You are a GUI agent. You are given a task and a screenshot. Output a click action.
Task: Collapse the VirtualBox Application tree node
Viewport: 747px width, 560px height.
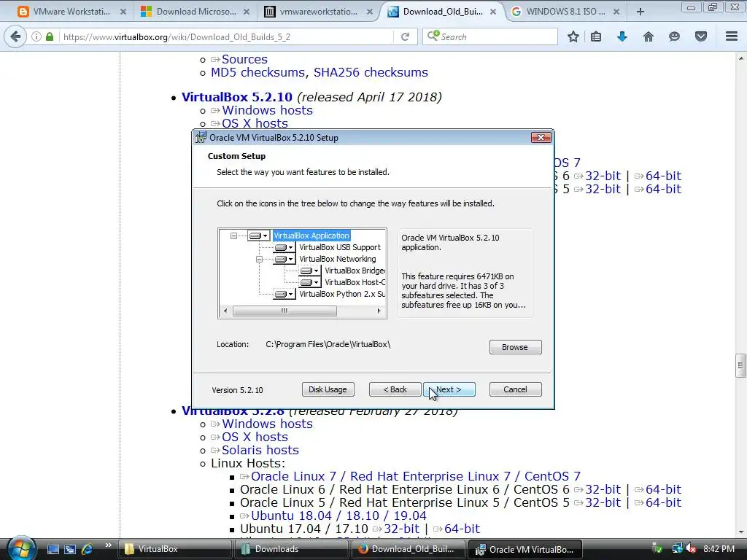(x=233, y=236)
